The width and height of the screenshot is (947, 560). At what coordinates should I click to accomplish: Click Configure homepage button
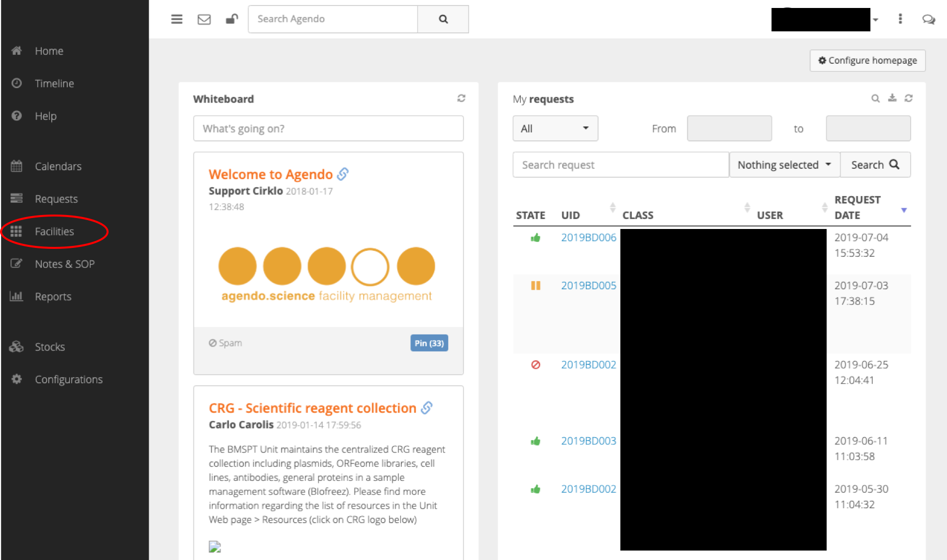867,60
